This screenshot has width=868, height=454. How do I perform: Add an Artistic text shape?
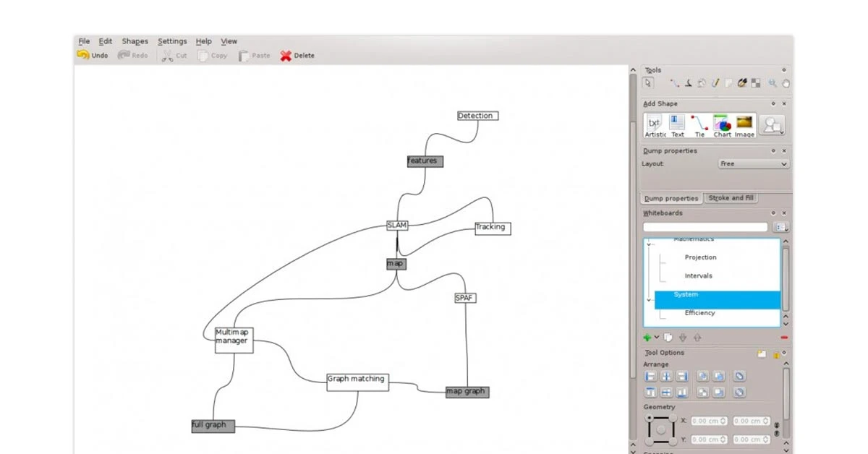tap(655, 123)
